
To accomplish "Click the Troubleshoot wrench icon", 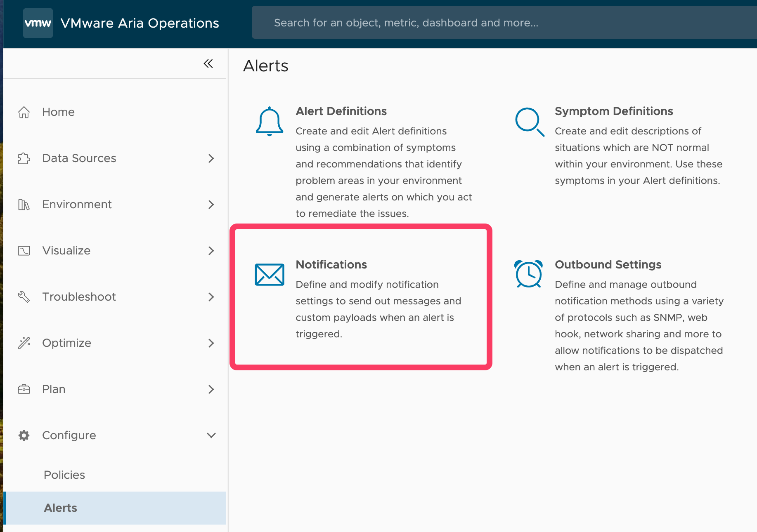I will click(x=24, y=297).
